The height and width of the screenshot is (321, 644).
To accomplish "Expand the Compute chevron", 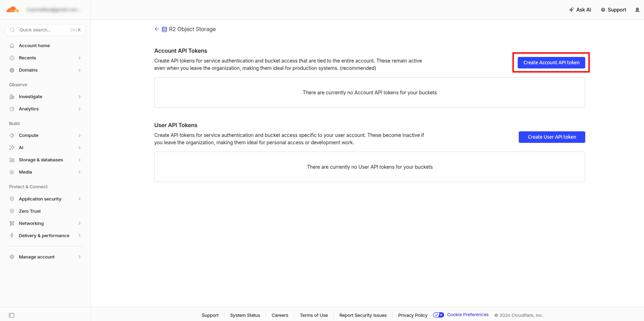I will click(79, 136).
